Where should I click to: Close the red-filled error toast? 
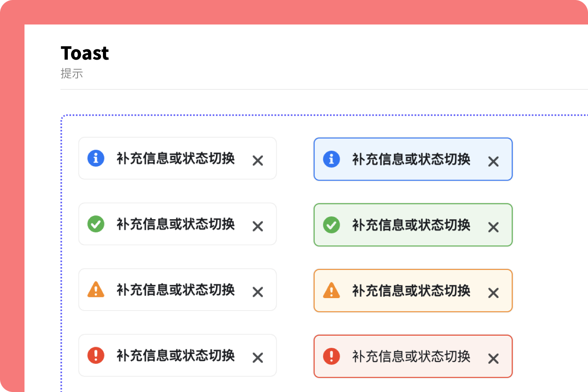pyautogui.click(x=493, y=359)
